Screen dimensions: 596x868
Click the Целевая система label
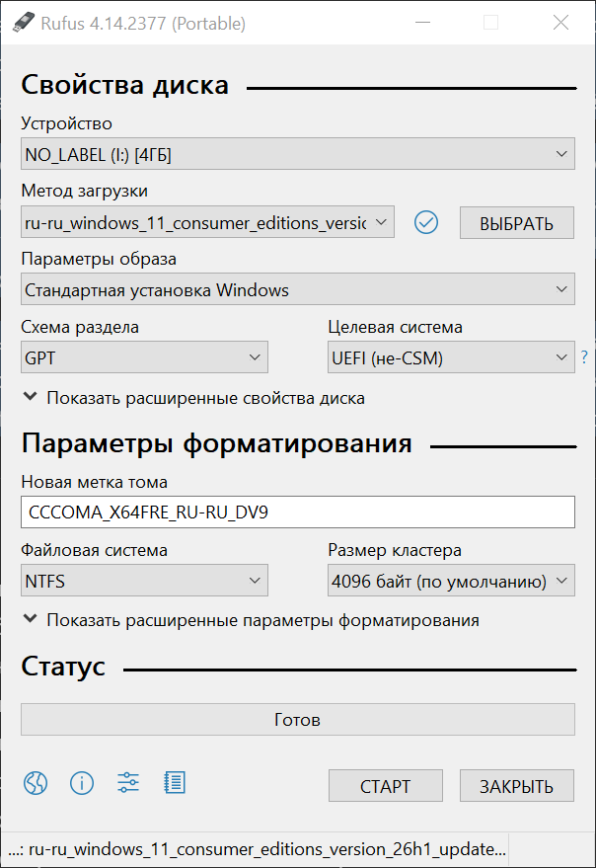pyautogui.click(x=395, y=327)
